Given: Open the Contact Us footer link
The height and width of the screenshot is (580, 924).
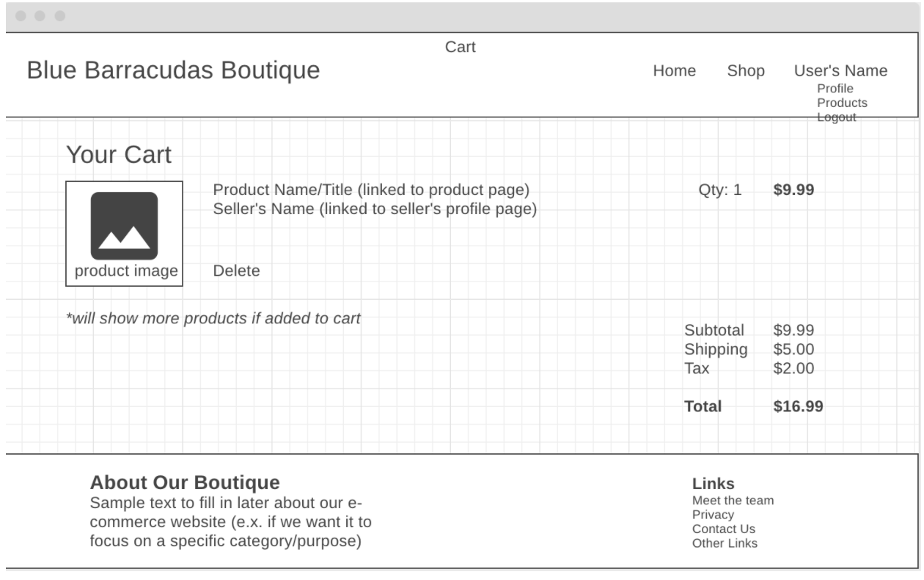Looking at the screenshot, I should click(x=723, y=529).
